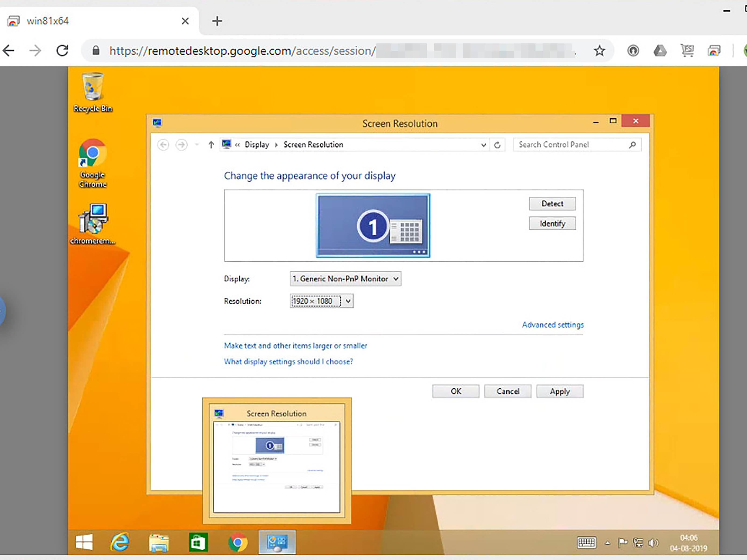The height and width of the screenshot is (560, 747).
Task: Expand recent locations arrow in navigation
Action: pos(197,145)
